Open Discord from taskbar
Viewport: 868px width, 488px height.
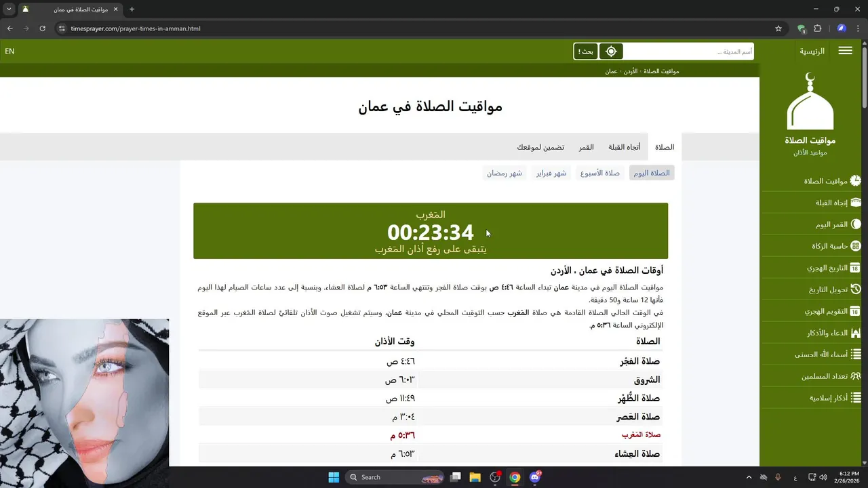coord(535,477)
